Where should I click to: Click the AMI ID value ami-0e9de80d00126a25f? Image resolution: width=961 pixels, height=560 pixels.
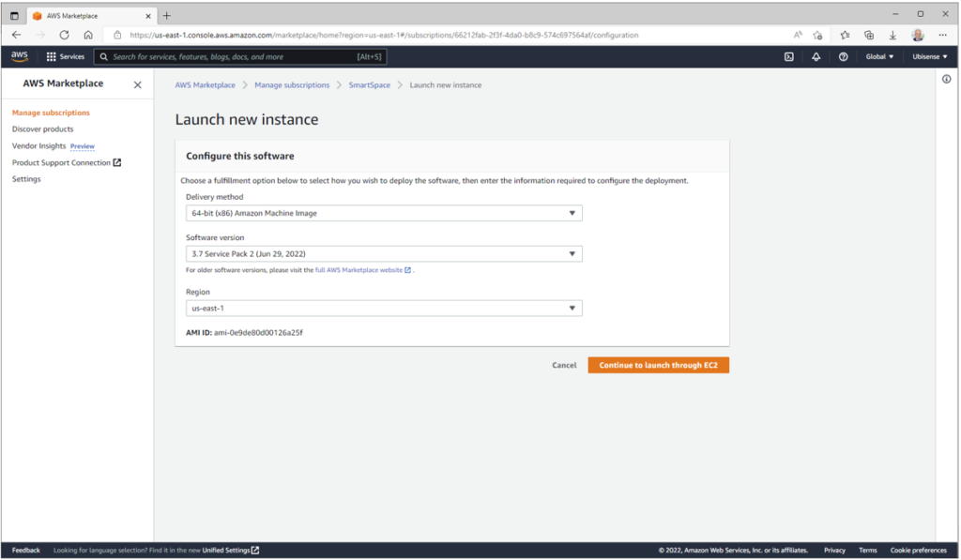pos(258,333)
